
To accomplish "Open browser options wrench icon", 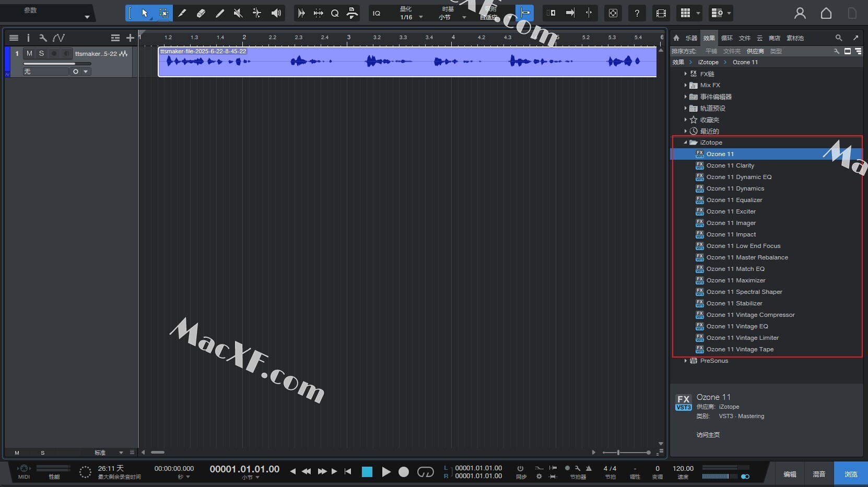I will (x=836, y=51).
